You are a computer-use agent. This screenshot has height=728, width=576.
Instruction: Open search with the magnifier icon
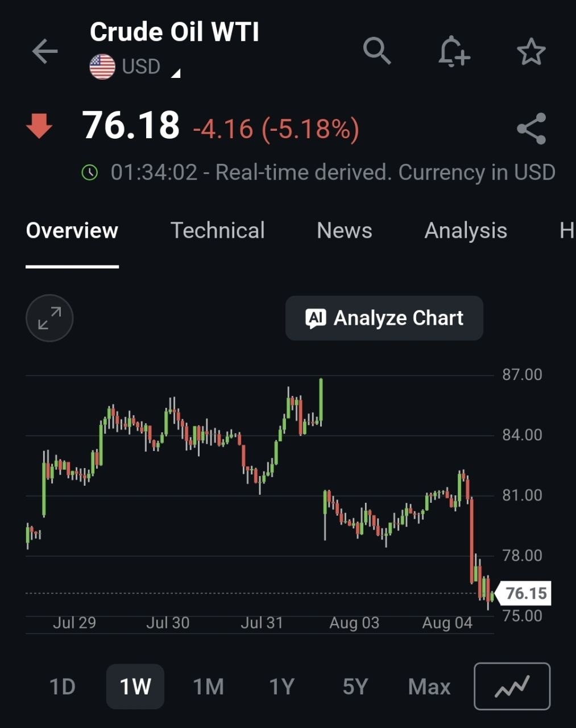click(377, 51)
